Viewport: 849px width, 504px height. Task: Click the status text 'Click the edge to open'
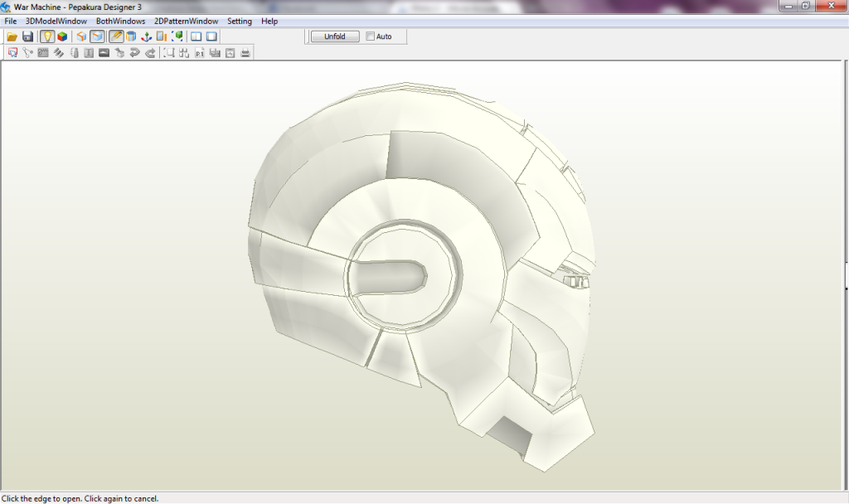pos(80,498)
